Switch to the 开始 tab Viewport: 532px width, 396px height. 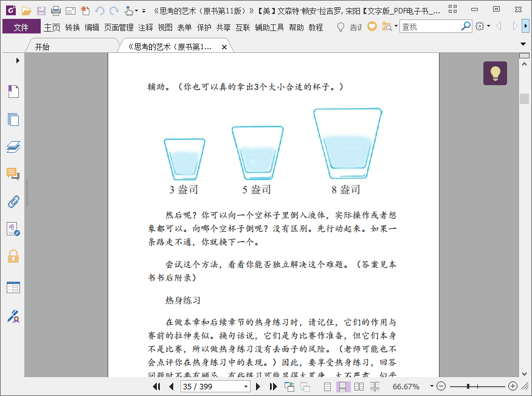point(43,47)
